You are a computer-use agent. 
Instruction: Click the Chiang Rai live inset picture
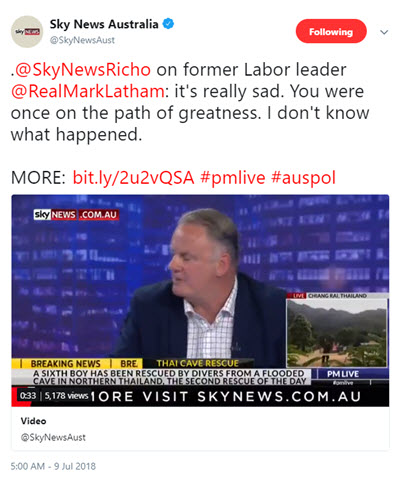coord(337,330)
